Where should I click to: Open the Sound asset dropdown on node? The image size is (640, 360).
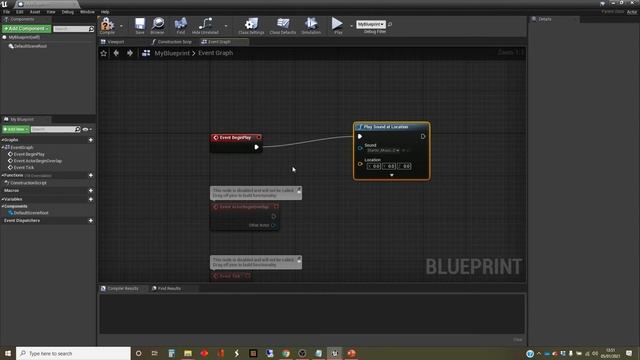383,151
